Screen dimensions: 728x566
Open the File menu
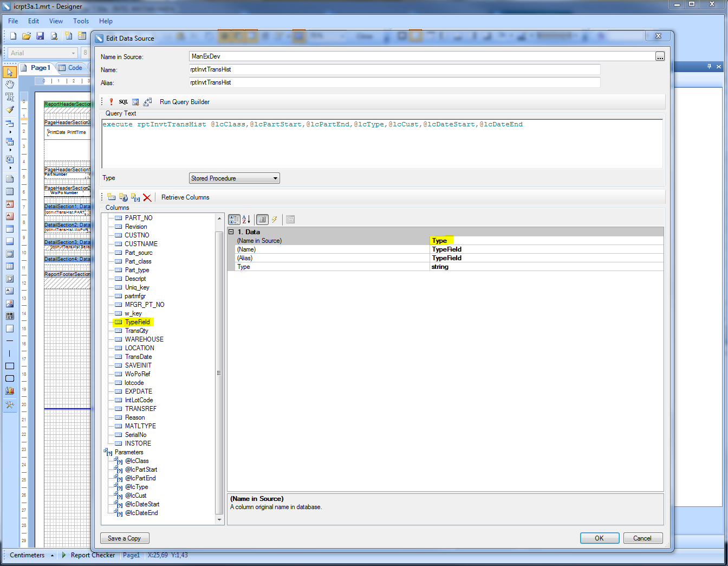click(13, 21)
